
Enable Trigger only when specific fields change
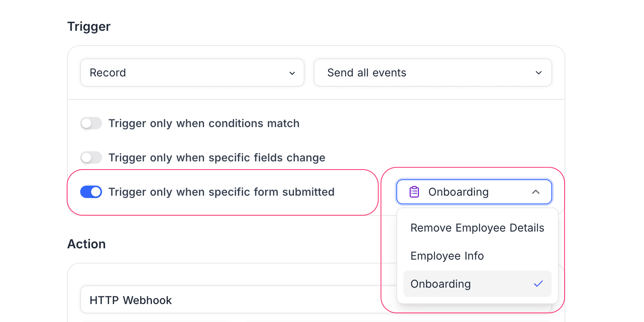pos(91,157)
